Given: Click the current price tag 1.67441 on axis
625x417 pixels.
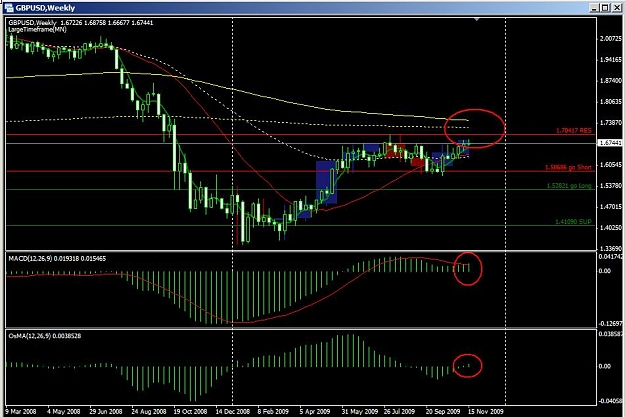Looking at the screenshot, I should click(610, 143).
